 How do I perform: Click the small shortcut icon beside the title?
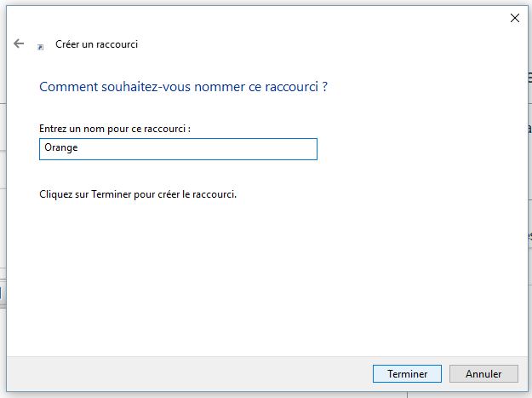(x=41, y=47)
